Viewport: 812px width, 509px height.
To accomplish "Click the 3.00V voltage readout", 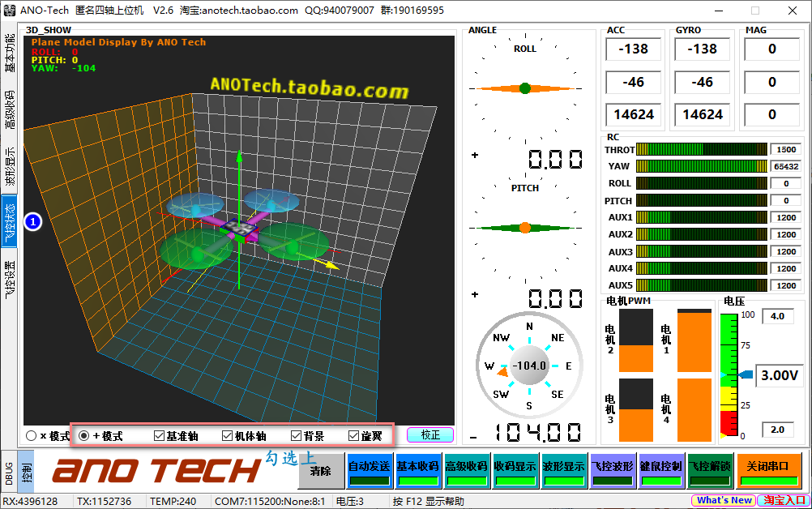I will pyautogui.click(x=779, y=375).
